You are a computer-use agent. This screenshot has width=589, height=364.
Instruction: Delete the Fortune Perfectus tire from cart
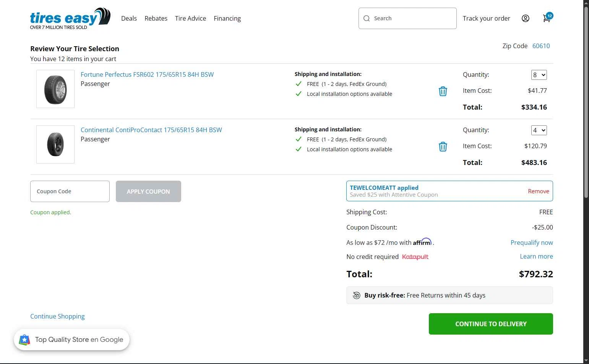tap(443, 91)
